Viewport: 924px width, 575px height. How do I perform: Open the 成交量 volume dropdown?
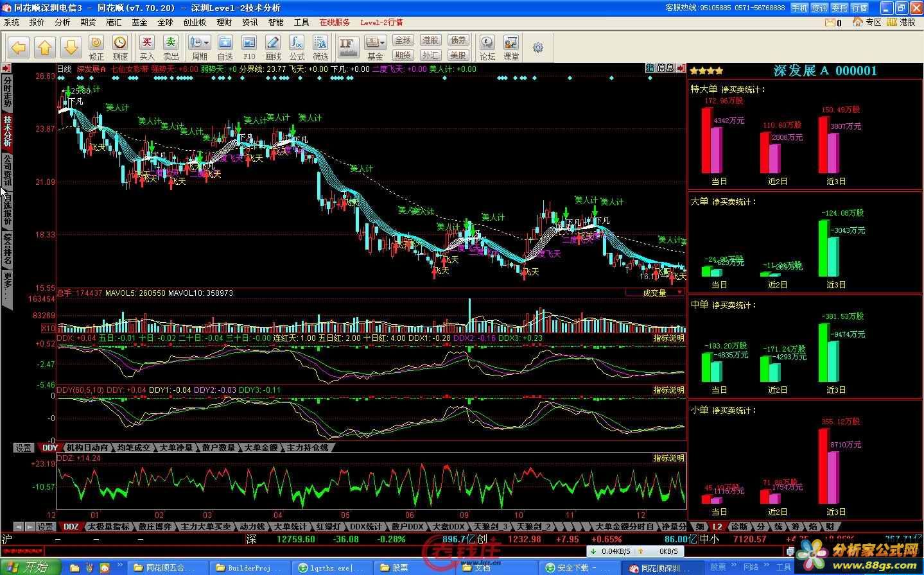pos(655,293)
